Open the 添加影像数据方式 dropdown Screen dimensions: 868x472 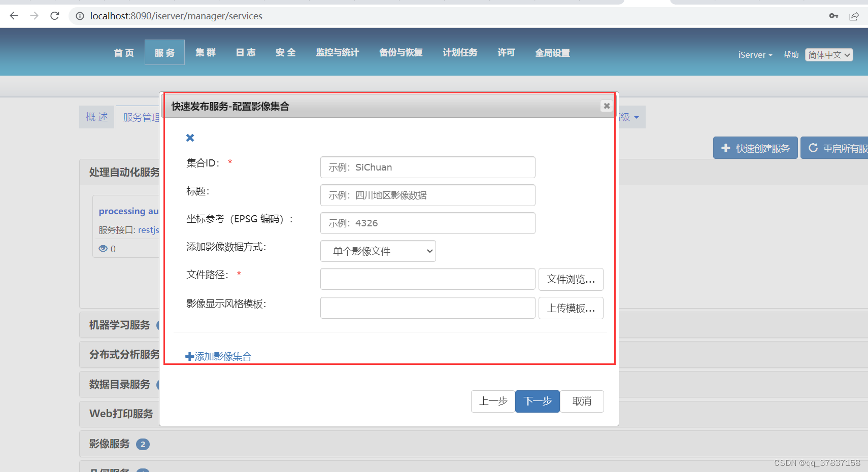click(x=378, y=251)
